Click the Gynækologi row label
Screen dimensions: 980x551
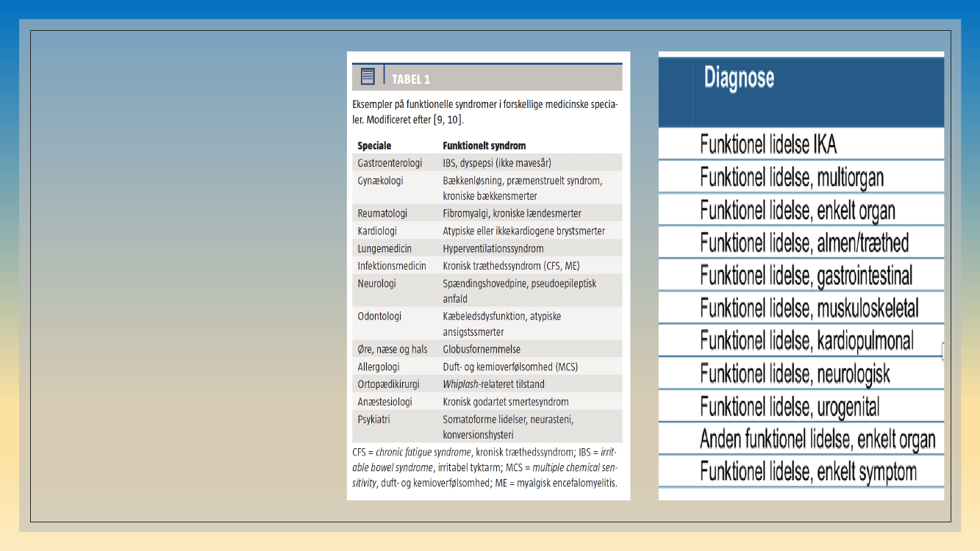tap(380, 181)
